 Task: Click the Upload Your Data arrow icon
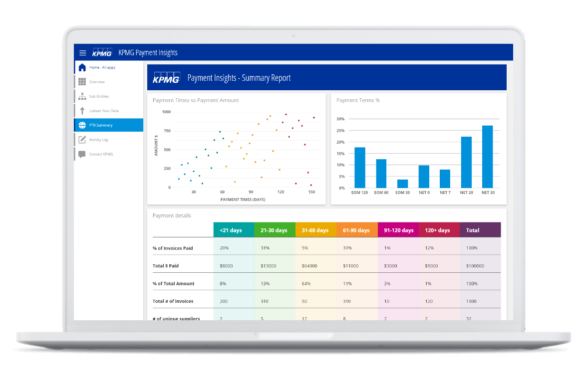click(x=82, y=111)
